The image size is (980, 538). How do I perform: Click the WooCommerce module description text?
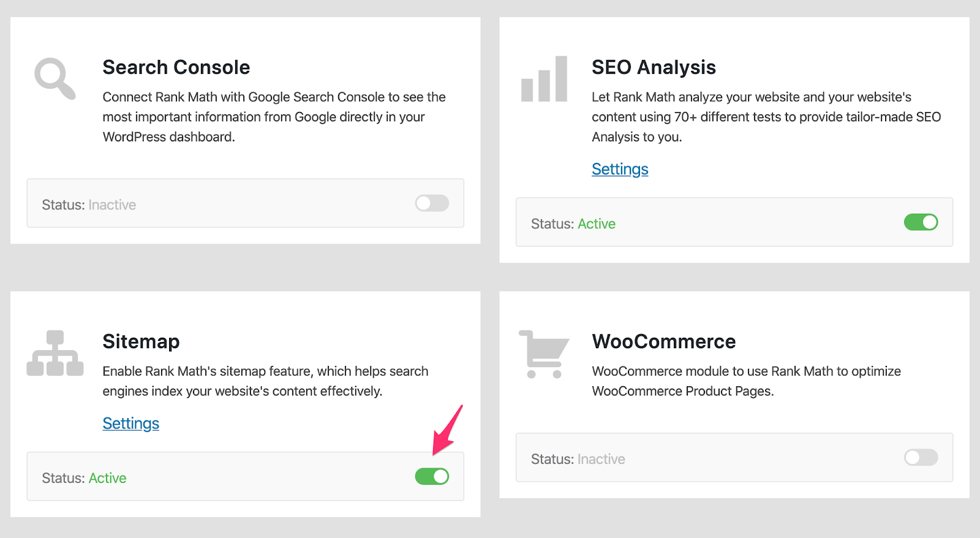(x=746, y=381)
